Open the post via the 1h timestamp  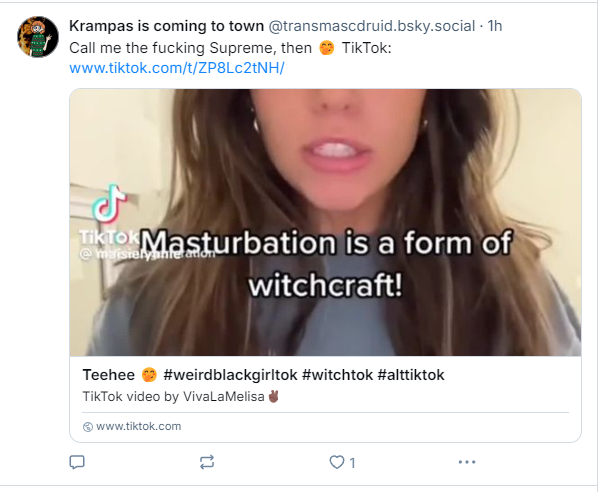[495, 26]
